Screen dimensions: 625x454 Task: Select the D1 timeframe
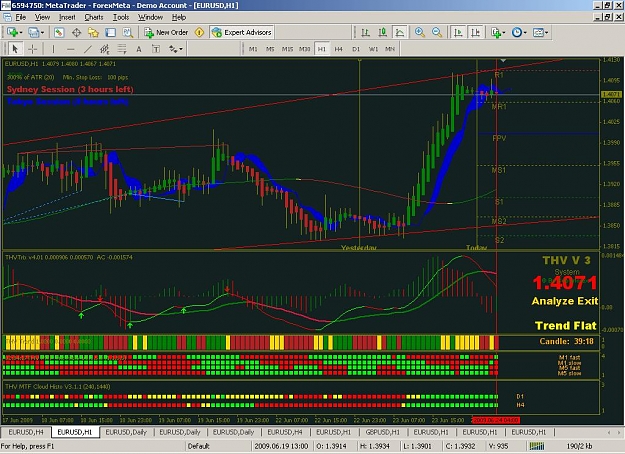click(x=356, y=49)
